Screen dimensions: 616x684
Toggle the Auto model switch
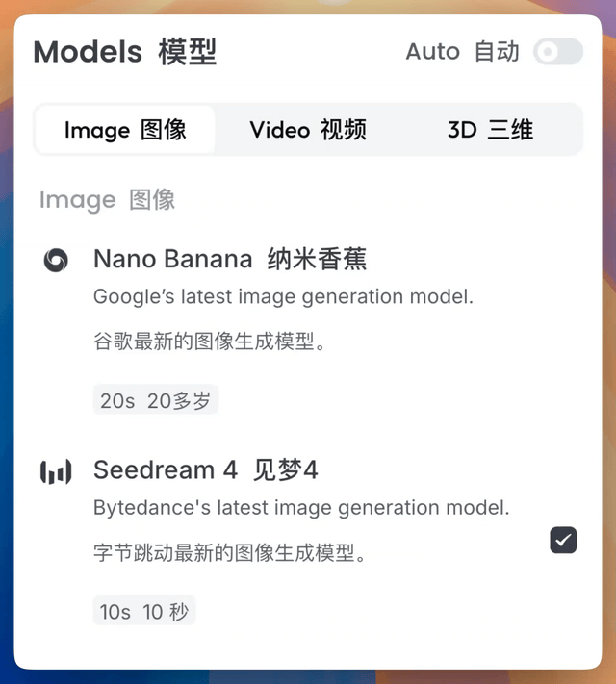558,52
